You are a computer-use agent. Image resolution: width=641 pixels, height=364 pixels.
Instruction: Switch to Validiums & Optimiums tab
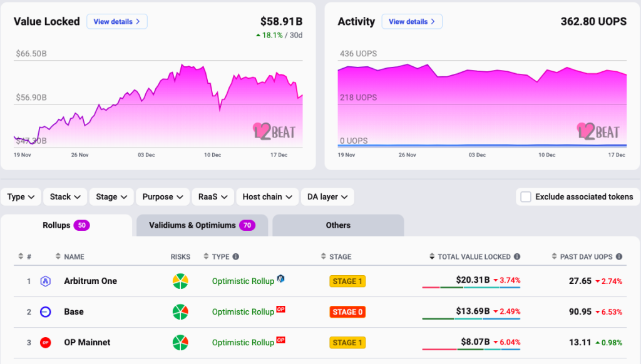202,226
